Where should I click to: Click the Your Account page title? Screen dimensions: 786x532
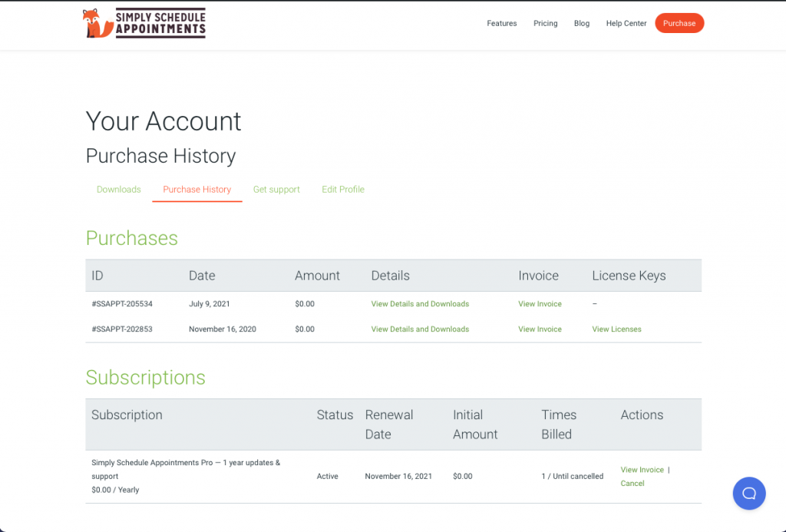coord(163,121)
